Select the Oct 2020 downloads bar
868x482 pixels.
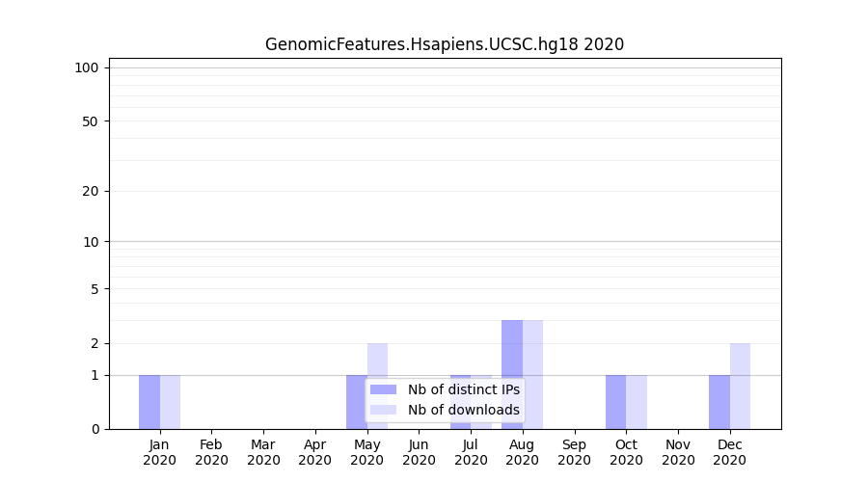pos(637,402)
